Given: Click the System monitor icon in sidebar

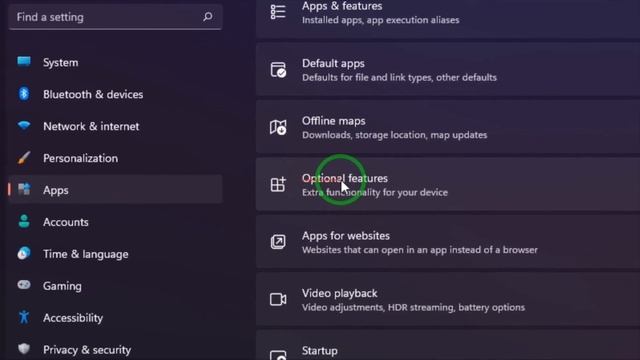Looking at the screenshot, I should coord(24,62).
